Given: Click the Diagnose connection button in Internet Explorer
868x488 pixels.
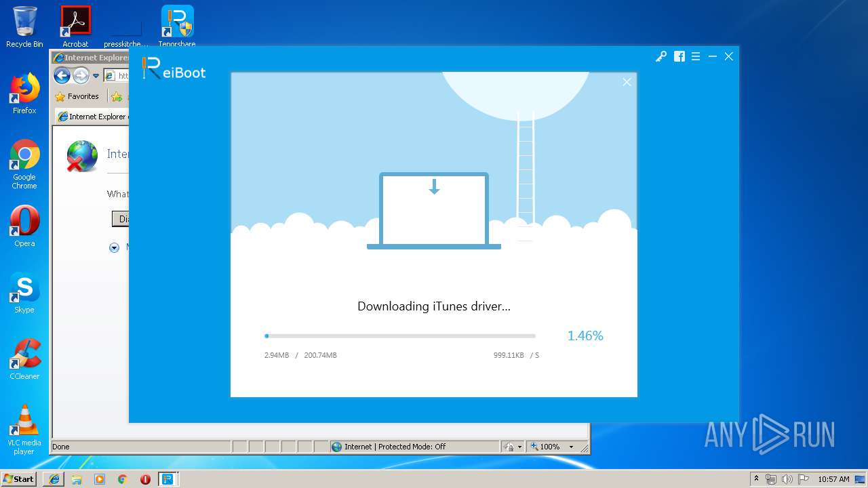Looking at the screenshot, I should (x=121, y=219).
